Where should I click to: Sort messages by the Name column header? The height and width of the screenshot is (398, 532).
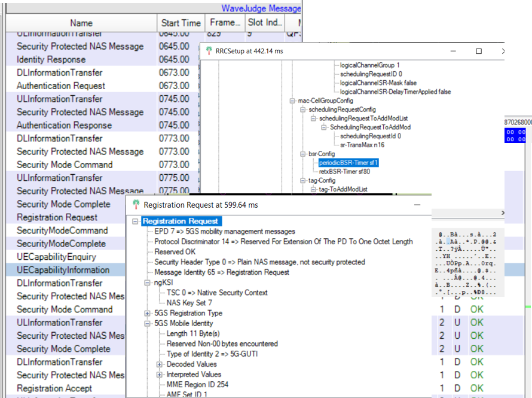coord(81,23)
